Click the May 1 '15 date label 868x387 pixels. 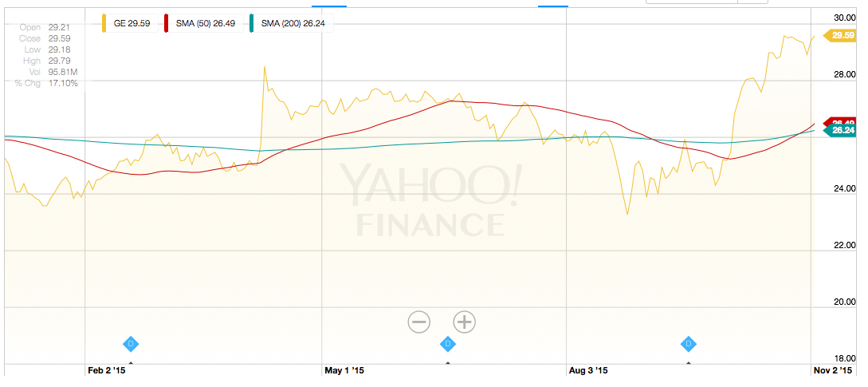(x=344, y=371)
